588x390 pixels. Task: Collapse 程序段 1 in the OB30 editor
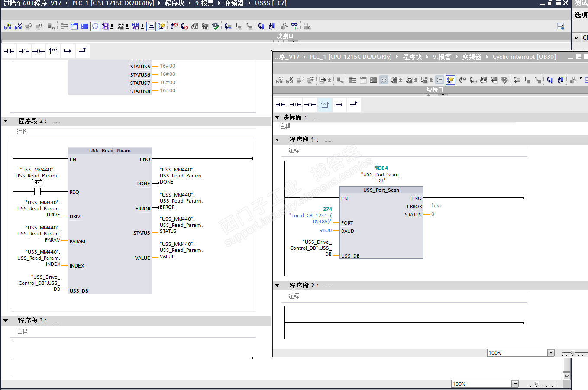(x=278, y=140)
